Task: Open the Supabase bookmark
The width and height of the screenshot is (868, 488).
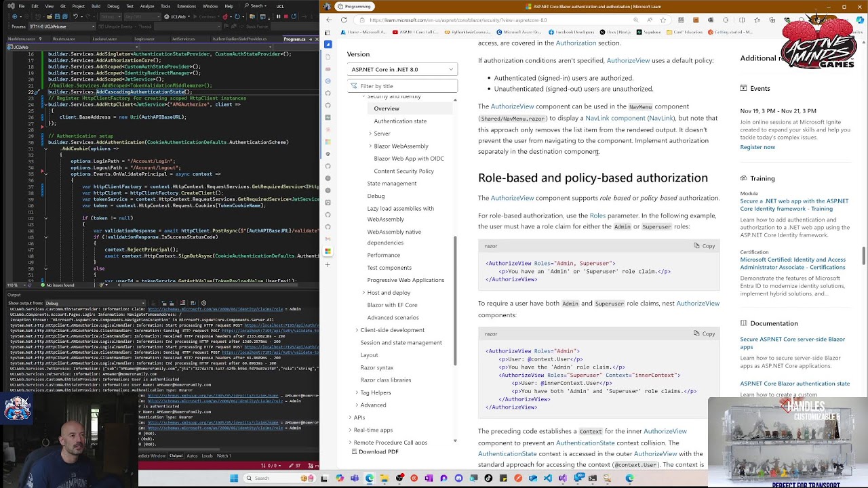Action: [648, 32]
